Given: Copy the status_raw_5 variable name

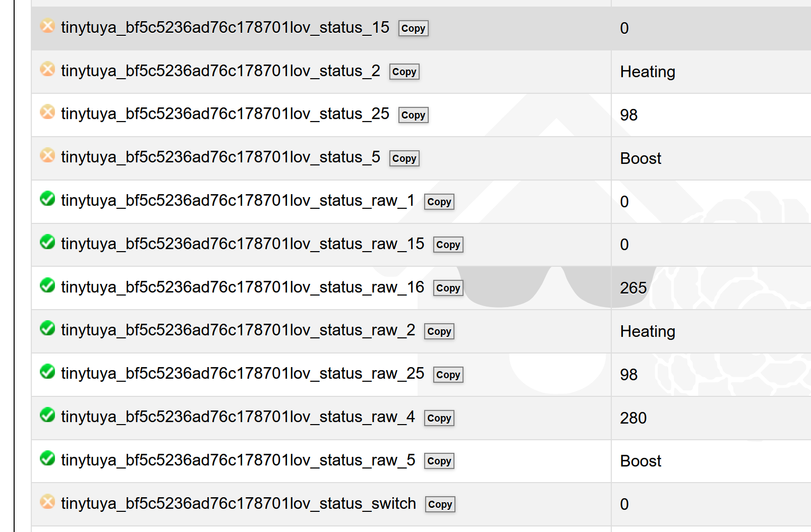Looking at the screenshot, I should click(x=439, y=461).
